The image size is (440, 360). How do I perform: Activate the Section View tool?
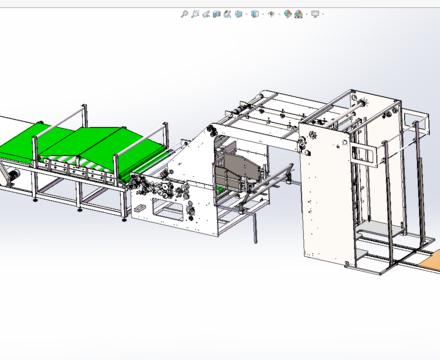click(217, 14)
